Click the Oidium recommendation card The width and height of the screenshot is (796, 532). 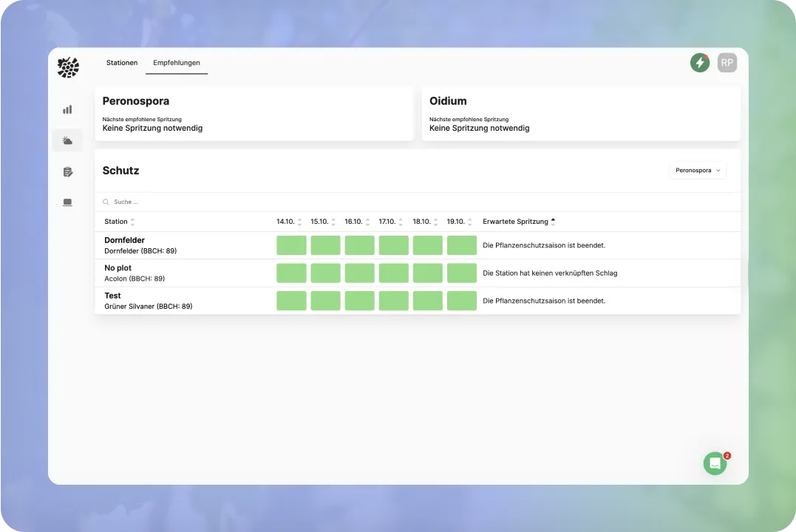pos(580,114)
